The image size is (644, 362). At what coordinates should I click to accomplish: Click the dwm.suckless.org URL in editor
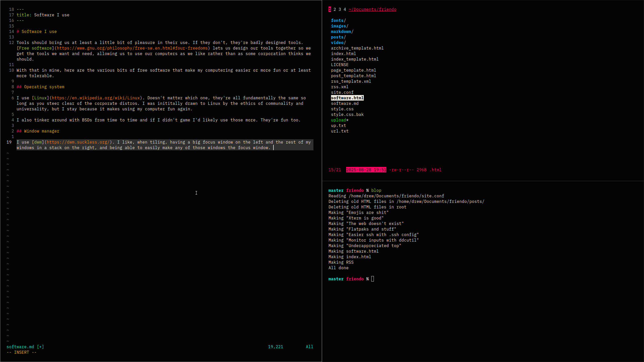[x=78, y=142]
